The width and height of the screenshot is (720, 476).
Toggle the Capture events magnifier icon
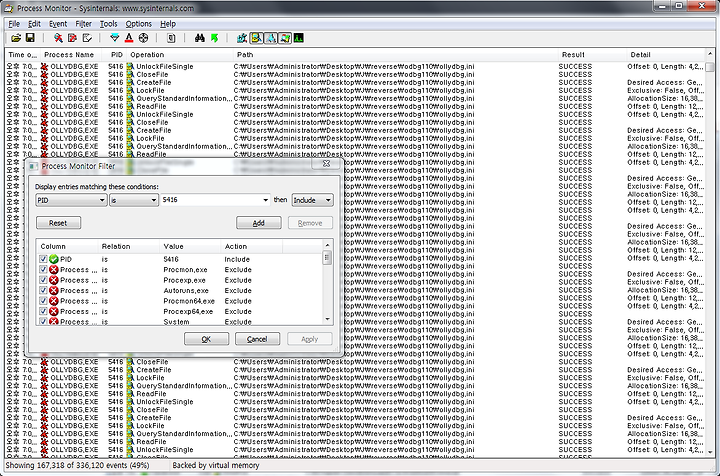[x=58, y=38]
